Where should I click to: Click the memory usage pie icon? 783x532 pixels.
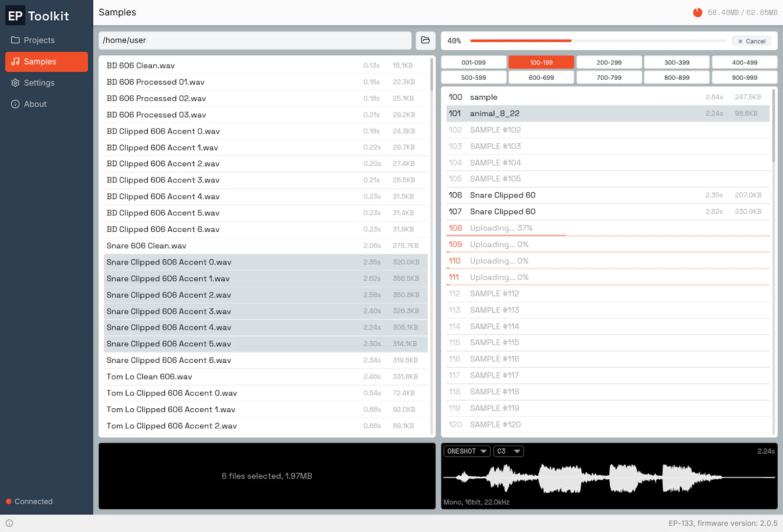pos(698,13)
